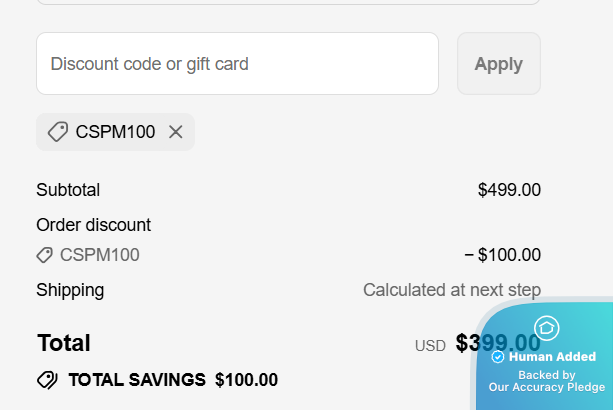Click the Shipping label

70,291
